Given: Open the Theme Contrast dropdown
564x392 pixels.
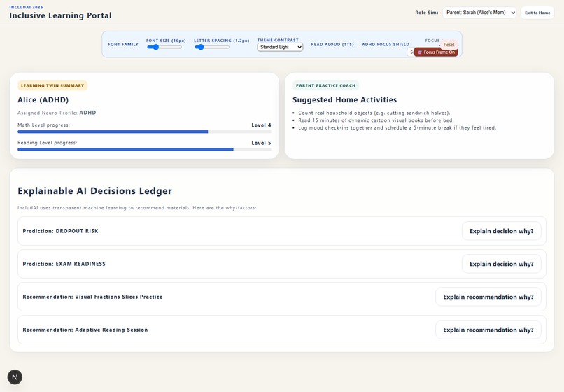Looking at the screenshot, I should [280, 47].
